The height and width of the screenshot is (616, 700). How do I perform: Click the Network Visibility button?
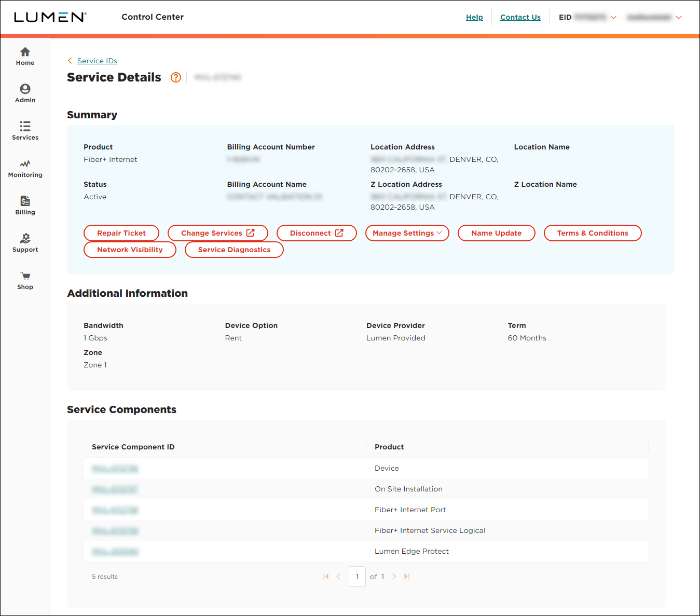[x=130, y=250]
